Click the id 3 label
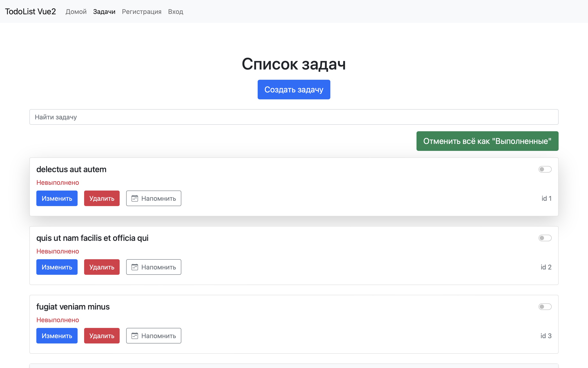This screenshot has height=368, width=588. [x=546, y=336]
